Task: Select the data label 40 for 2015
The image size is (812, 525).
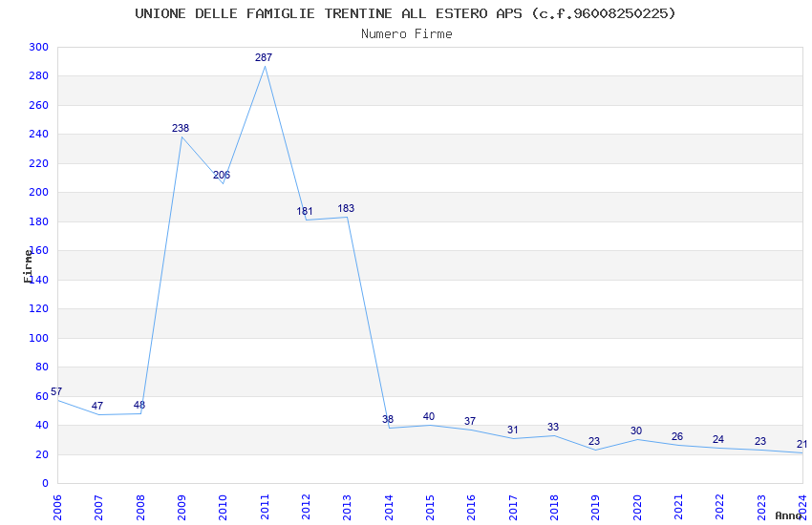Action: pyautogui.click(x=429, y=416)
